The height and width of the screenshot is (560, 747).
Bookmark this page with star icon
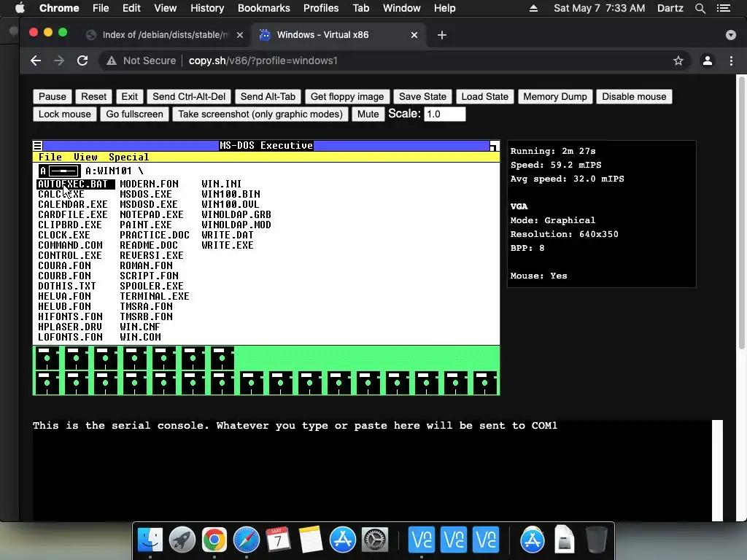pos(678,61)
